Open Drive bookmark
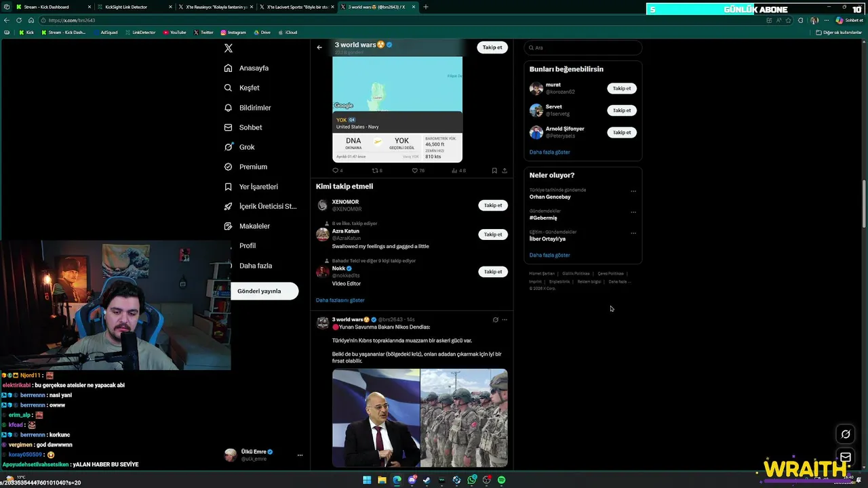The height and width of the screenshot is (488, 868). pyautogui.click(x=262, y=33)
